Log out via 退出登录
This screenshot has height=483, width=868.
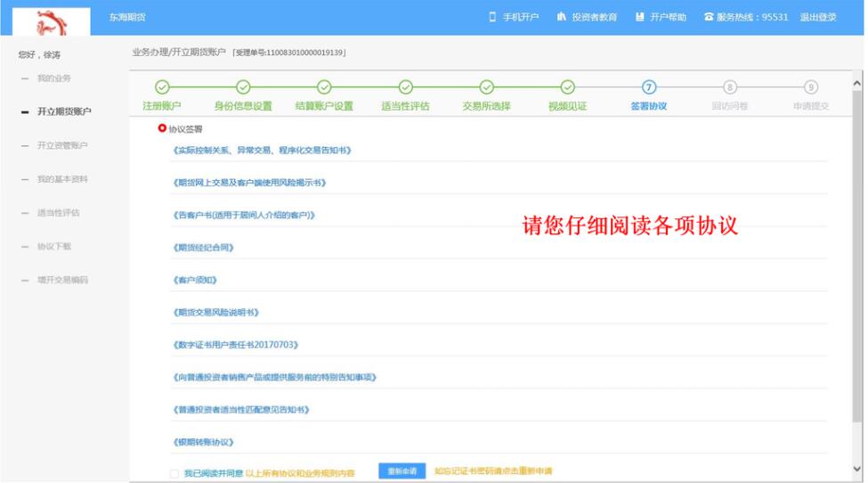point(817,18)
